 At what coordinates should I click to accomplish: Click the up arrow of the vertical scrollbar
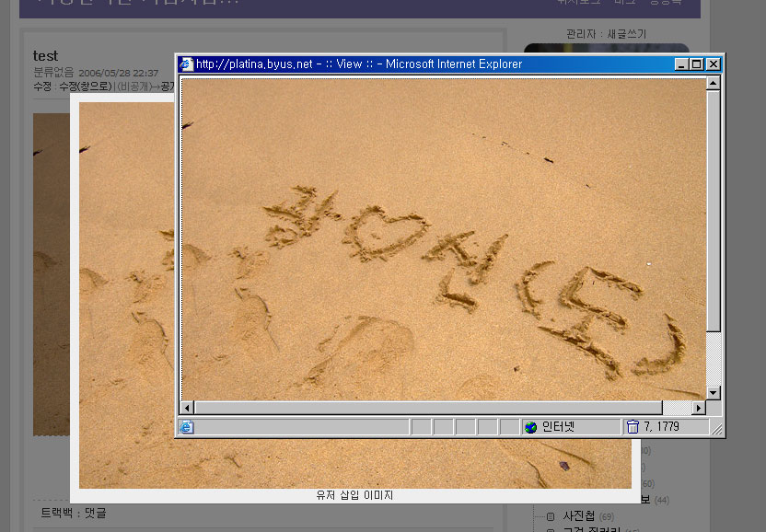point(714,84)
